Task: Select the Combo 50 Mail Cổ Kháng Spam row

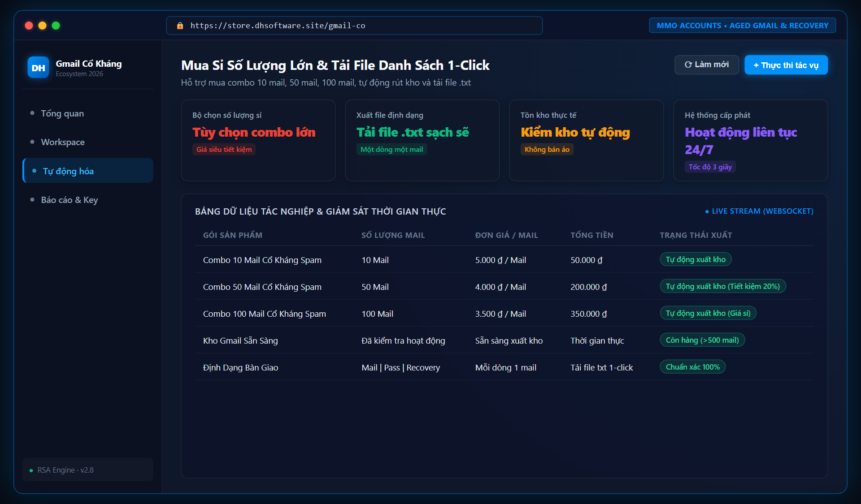Action: [504, 286]
